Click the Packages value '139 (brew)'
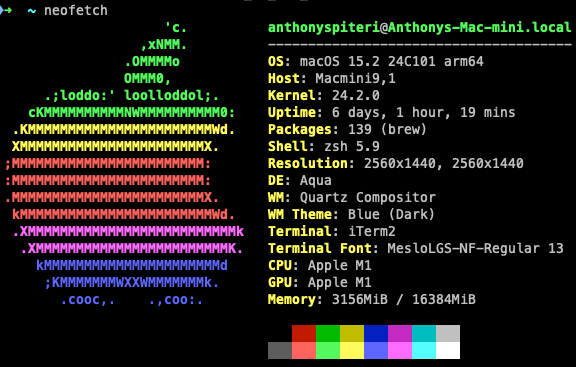 coord(387,129)
